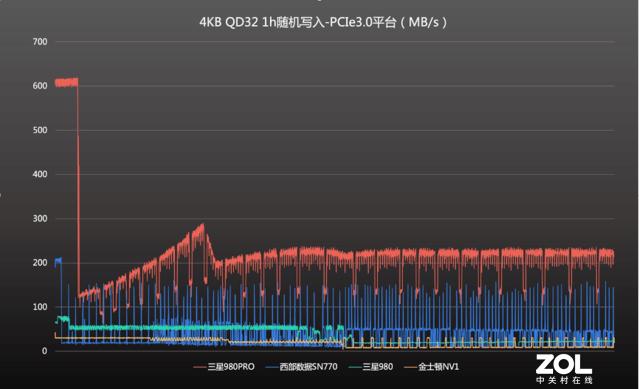Click the 100 y-axis label
This screenshot has height=389, width=639.
pos(40,307)
